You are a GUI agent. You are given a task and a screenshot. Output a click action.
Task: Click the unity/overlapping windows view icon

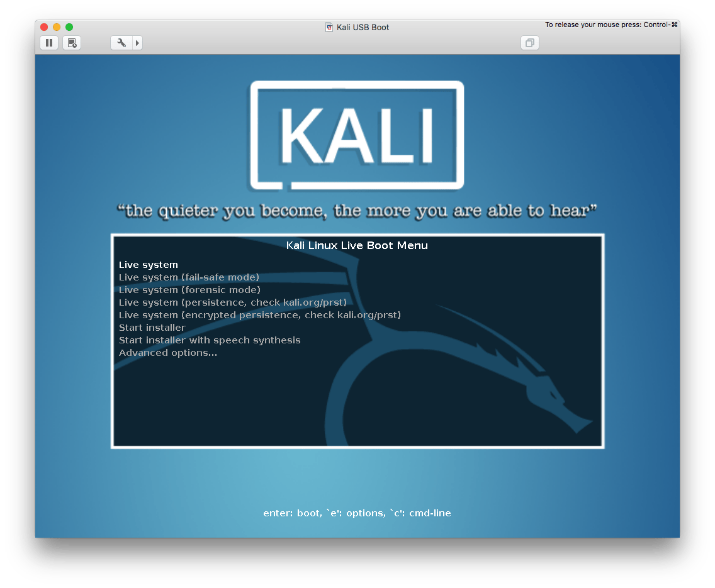coord(530,43)
